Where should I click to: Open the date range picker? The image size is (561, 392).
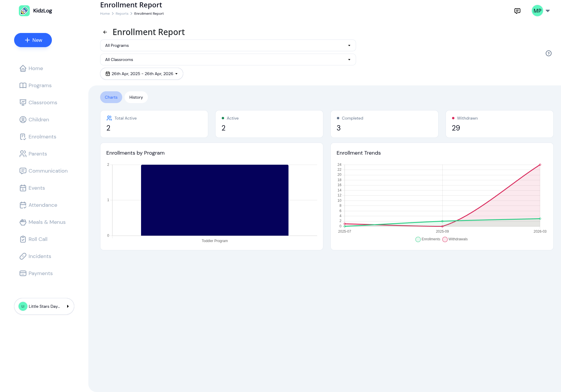pos(142,74)
